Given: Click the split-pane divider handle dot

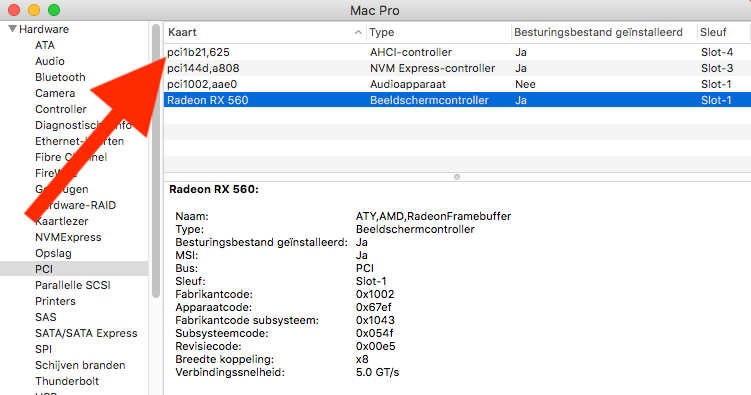Looking at the screenshot, I should (x=457, y=177).
